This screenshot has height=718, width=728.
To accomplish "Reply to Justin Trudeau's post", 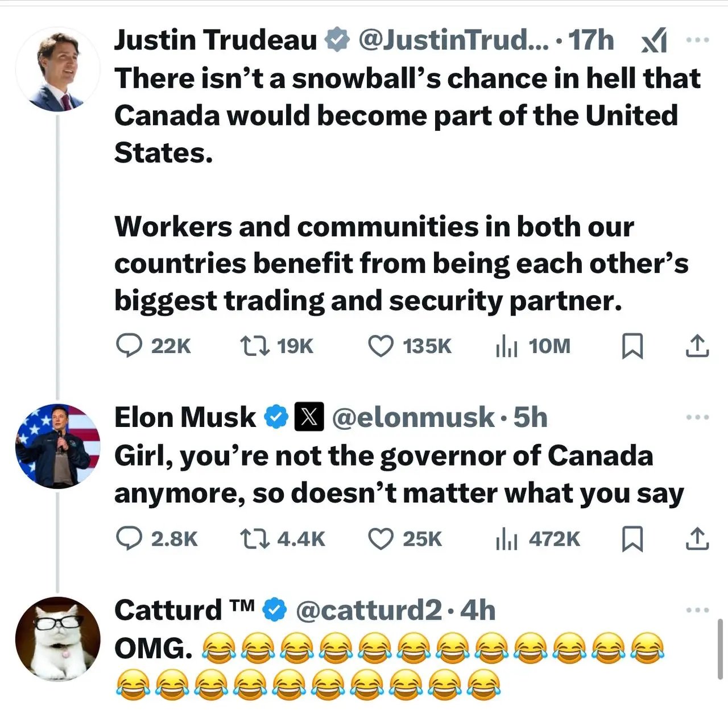I will point(129,346).
